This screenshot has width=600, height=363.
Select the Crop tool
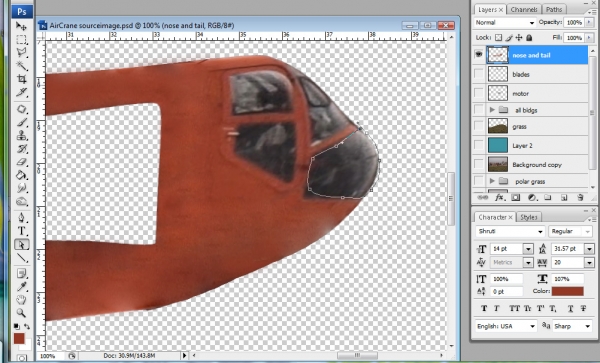[x=21, y=79]
